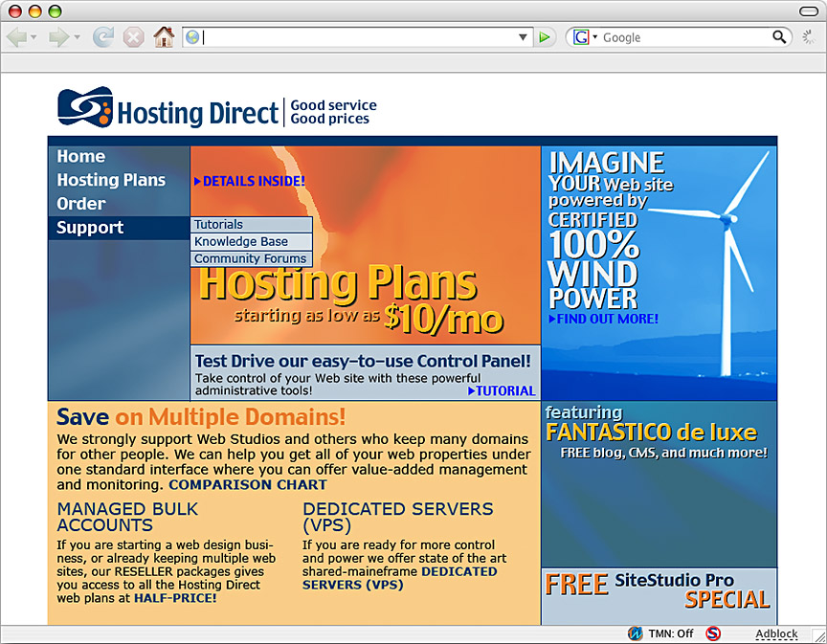The height and width of the screenshot is (644, 827).
Task: Focus the address bar field
Action: (x=359, y=37)
